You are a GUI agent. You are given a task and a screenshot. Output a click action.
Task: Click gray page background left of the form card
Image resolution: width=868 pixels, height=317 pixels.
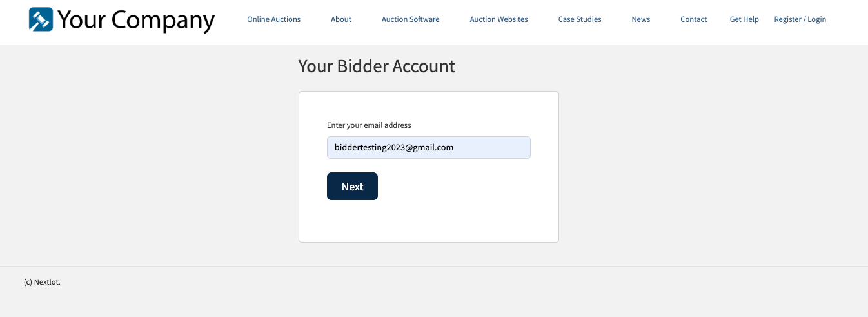click(148, 168)
